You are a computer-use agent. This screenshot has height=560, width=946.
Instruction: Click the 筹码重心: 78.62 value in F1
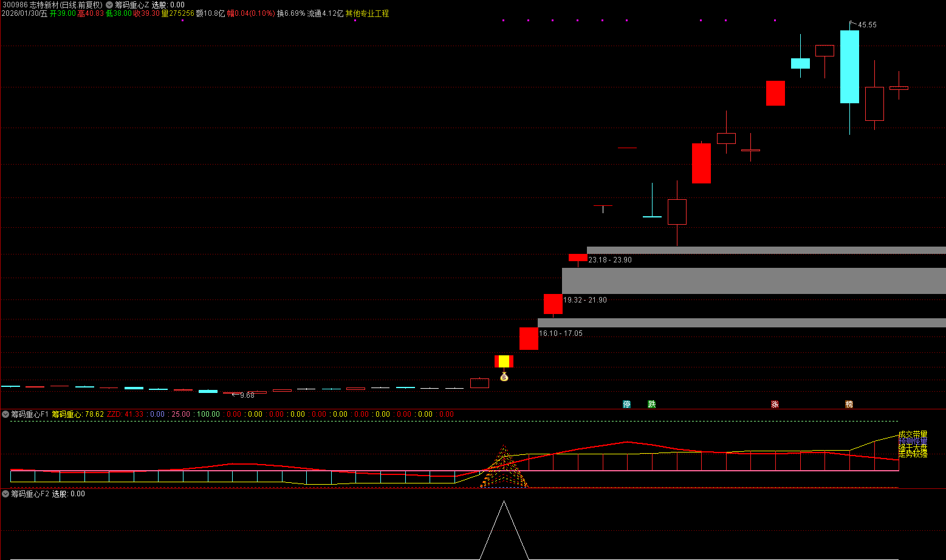coord(78,414)
